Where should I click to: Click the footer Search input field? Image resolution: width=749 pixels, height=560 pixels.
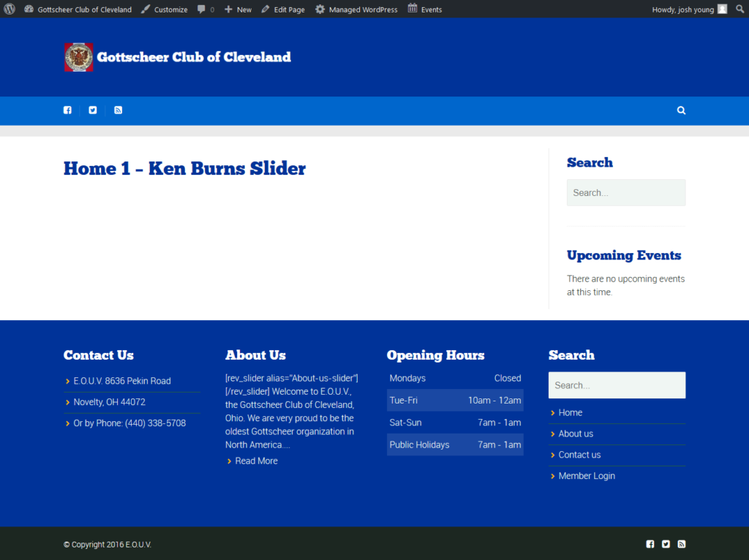point(617,385)
